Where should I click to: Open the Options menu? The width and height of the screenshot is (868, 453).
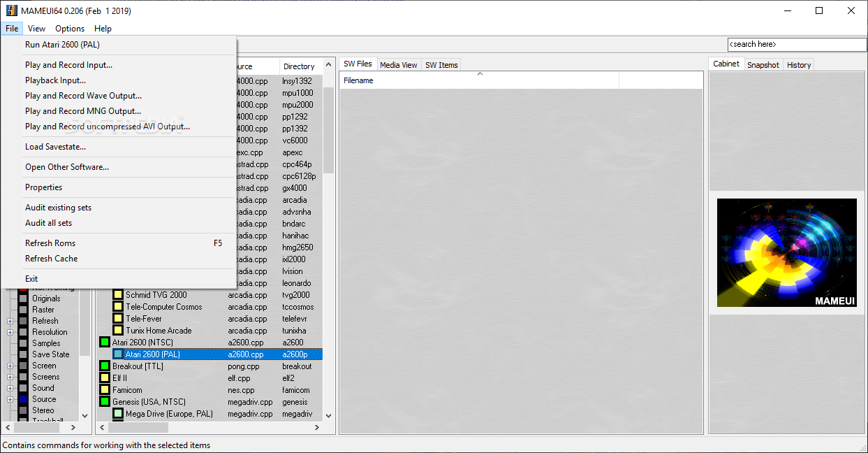[x=70, y=29]
